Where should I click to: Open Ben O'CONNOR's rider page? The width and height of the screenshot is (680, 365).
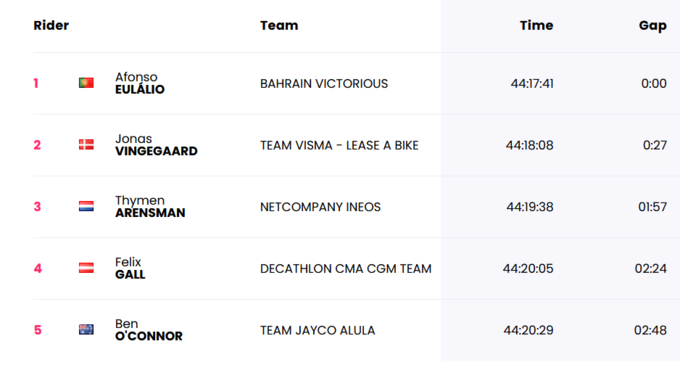149,330
